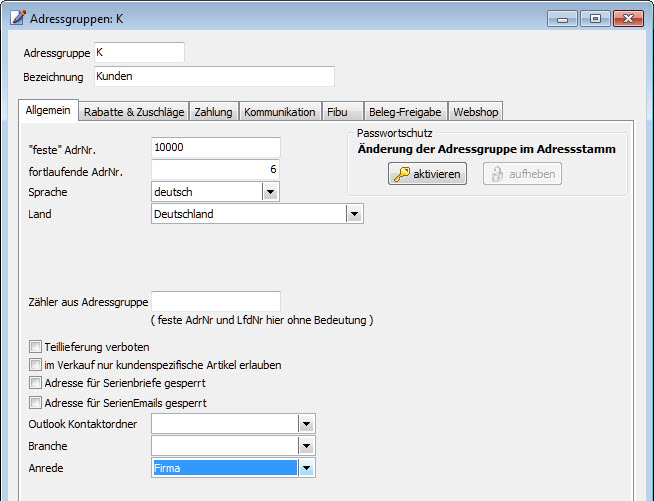Image resolution: width=654 pixels, height=501 pixels.
Task: Click the Adressgruppen window title icon
Action: coord(17,18)
